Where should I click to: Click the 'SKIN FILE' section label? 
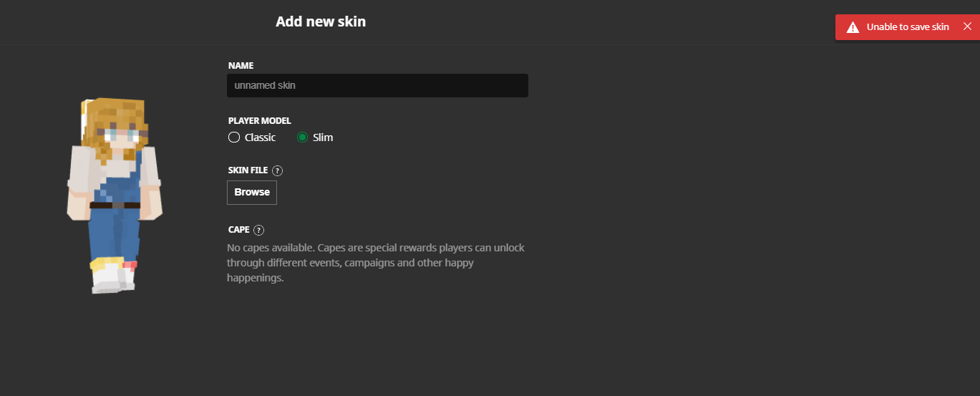[x=248, y=170]
